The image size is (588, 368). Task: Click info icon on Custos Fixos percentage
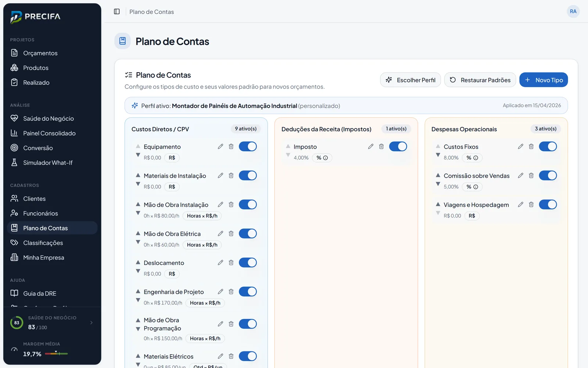pos(476,158)
